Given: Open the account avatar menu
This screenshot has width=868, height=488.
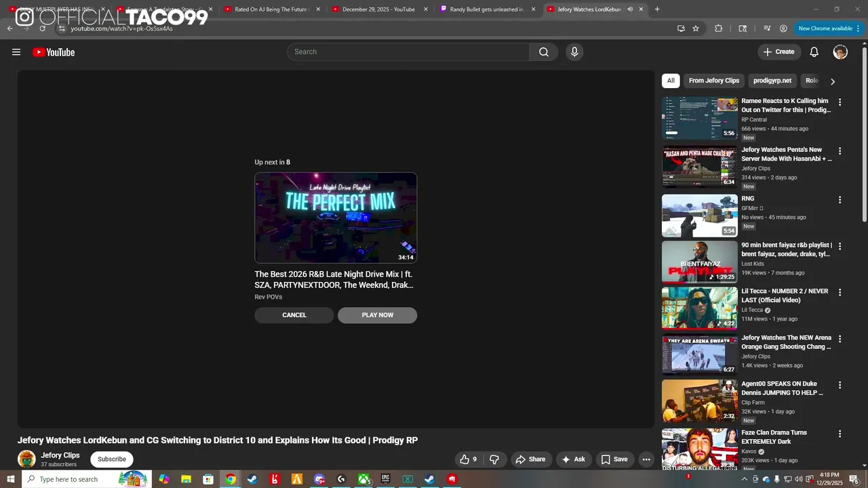Looking at the screenshot, I should point(840,52).
